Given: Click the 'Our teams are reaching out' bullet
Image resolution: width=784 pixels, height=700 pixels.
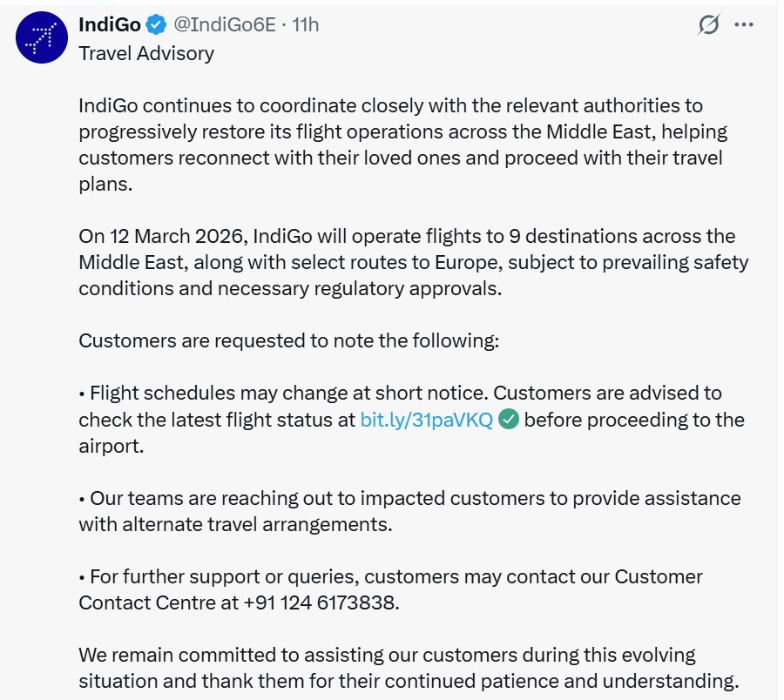Looking at the screenshot, I should [x=409, y=512].
